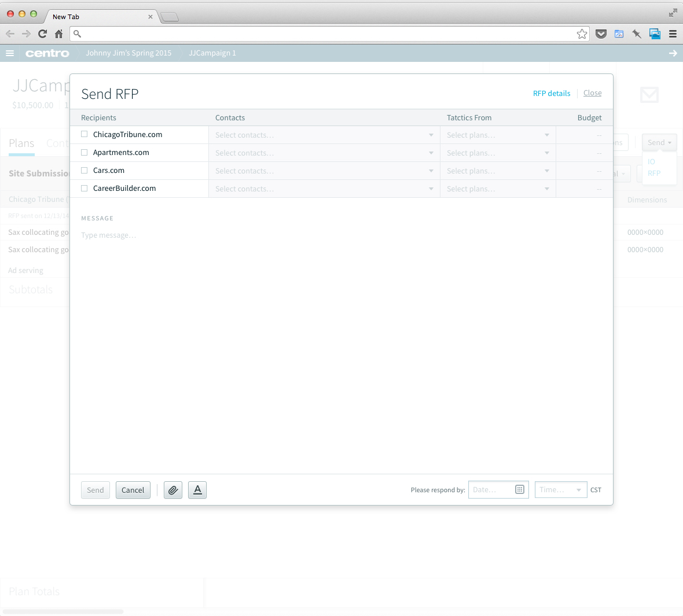The image size is (683, 616).
Task: Check the Apartments.com recipient checkbox
Action: click(85, 152)
